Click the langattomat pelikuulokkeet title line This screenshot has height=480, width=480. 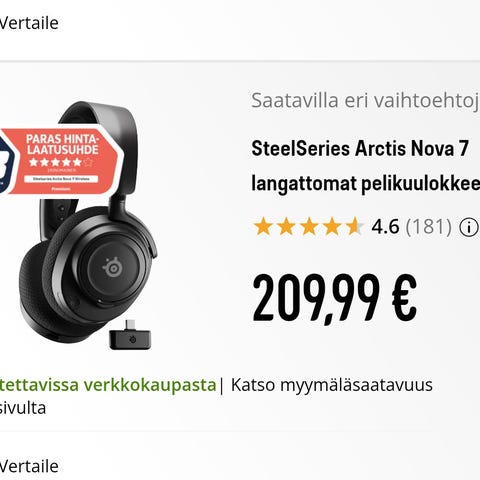pos(366,184)
